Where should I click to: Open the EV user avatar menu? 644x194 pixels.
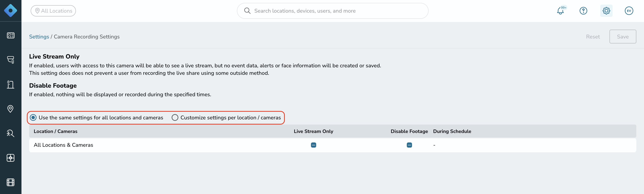point(629,11)
